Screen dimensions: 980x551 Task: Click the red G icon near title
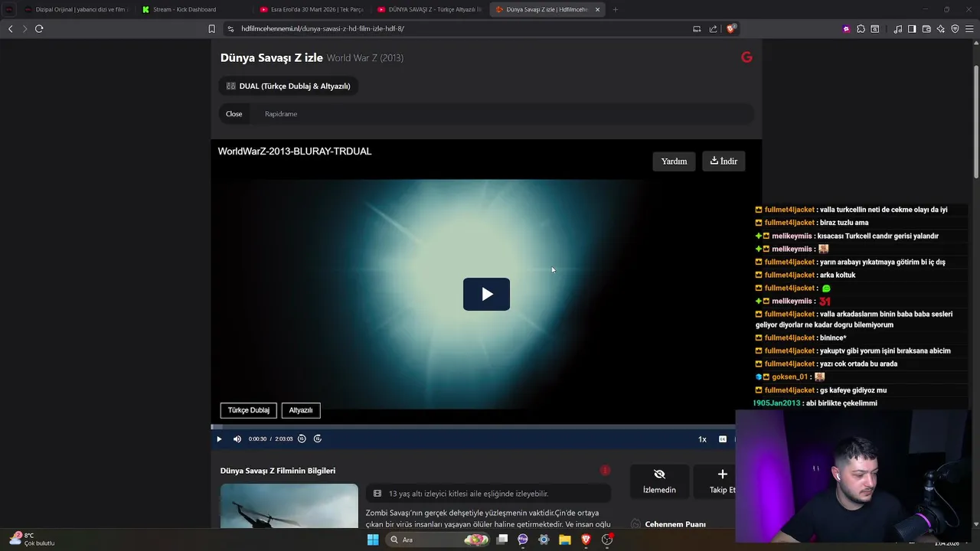(746, 57)
